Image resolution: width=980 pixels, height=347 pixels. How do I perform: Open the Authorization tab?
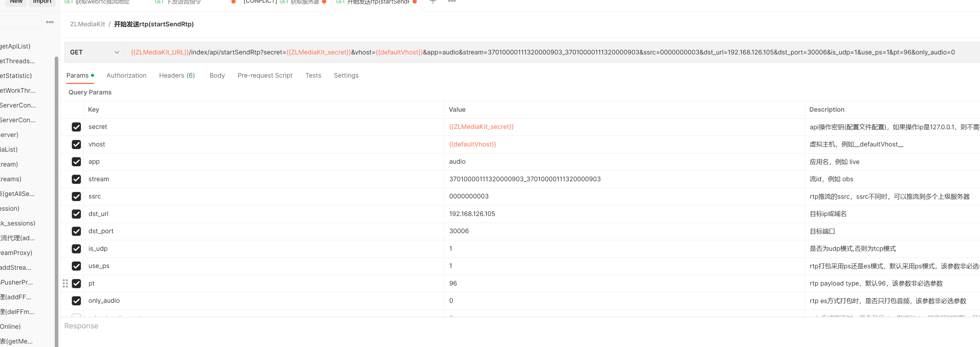point(126,75)
